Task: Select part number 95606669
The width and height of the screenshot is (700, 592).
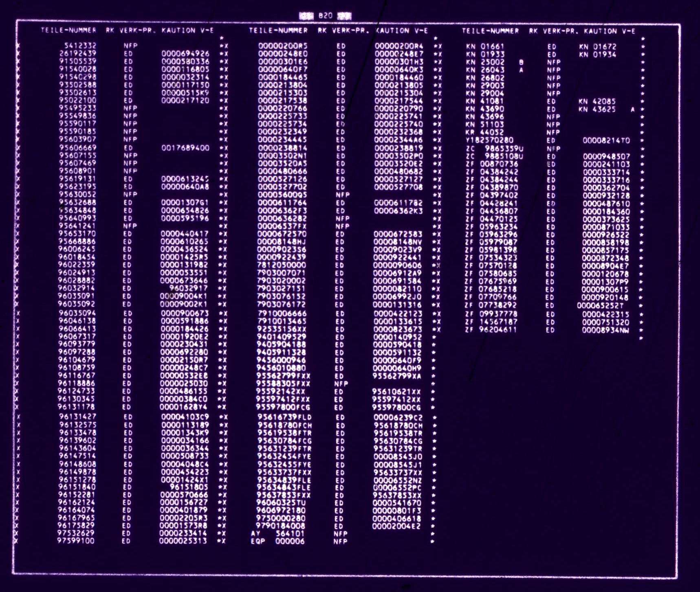Action: tap(78, 147)
